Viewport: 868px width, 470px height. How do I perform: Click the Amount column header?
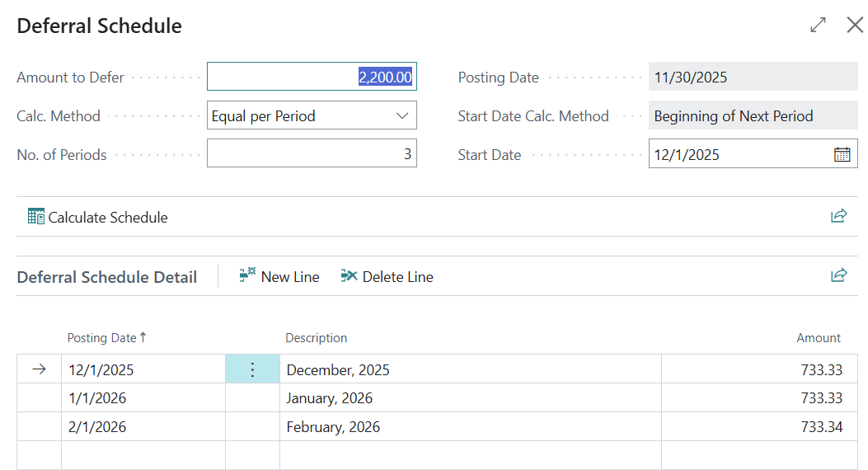pos(818,337)
